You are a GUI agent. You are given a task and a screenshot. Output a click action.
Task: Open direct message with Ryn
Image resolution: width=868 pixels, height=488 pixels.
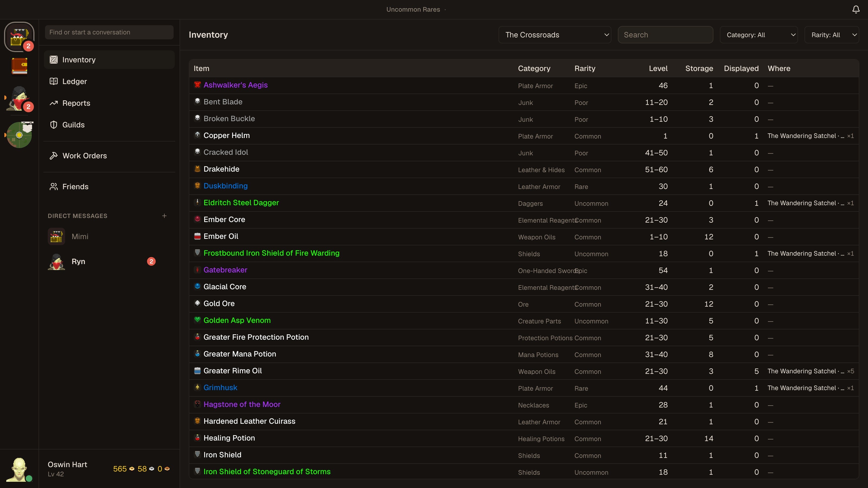tap(109, 261)
